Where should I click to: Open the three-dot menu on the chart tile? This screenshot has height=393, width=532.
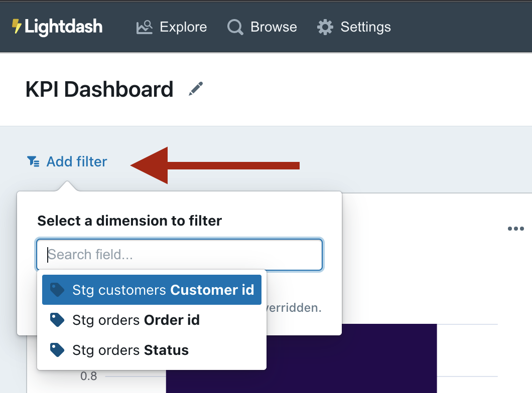(515, 229)
